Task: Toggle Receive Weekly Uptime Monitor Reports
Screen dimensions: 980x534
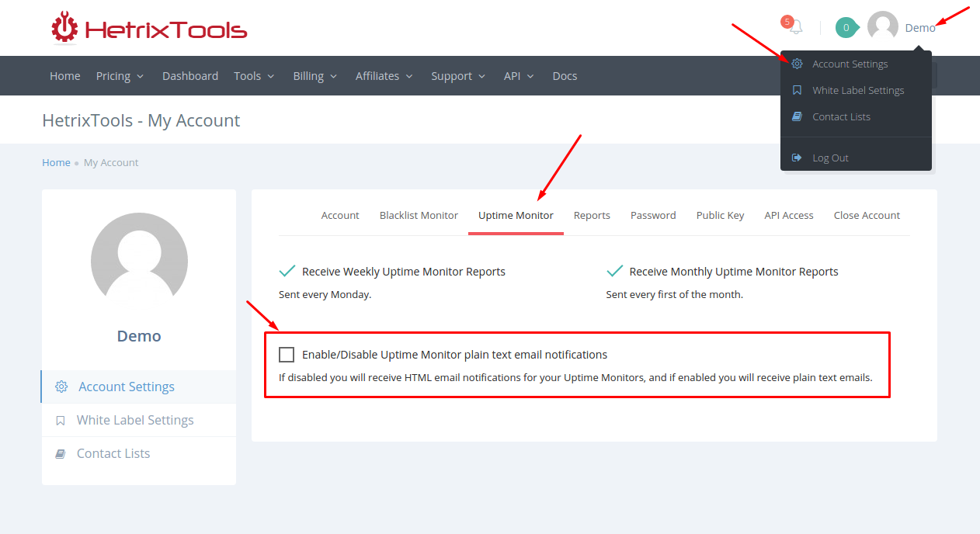Action: point(287,271)
